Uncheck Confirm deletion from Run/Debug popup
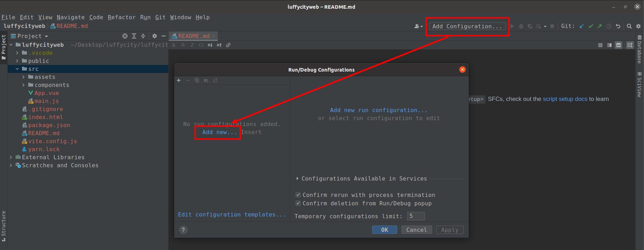Viewport: 644px width, 250px height. coord(298,203)
